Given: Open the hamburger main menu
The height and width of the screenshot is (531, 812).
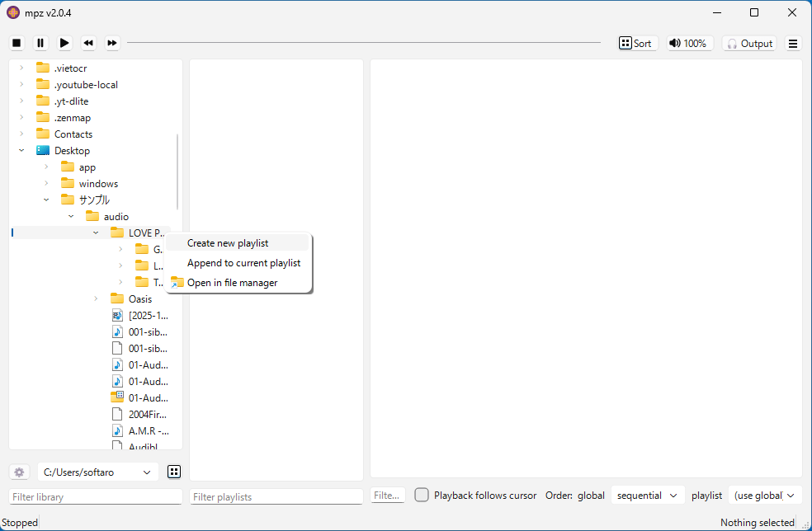Looking at the screenshot, I should pyautogui.click(x=793, y=44).
